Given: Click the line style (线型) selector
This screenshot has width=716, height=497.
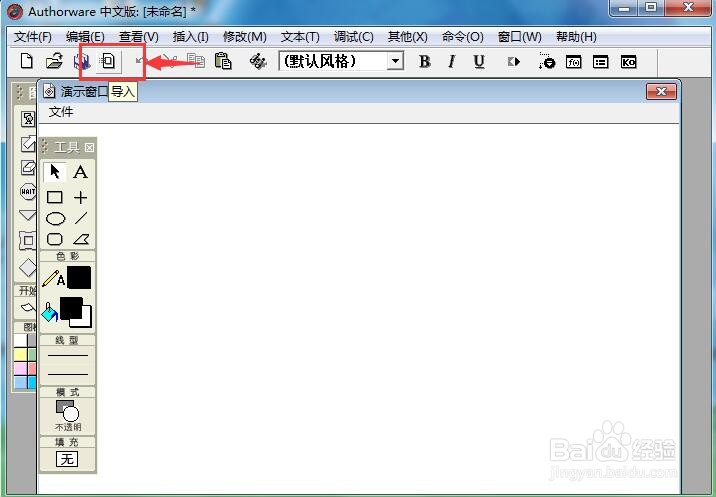Looking at the screenshot, I should point(68,365).
